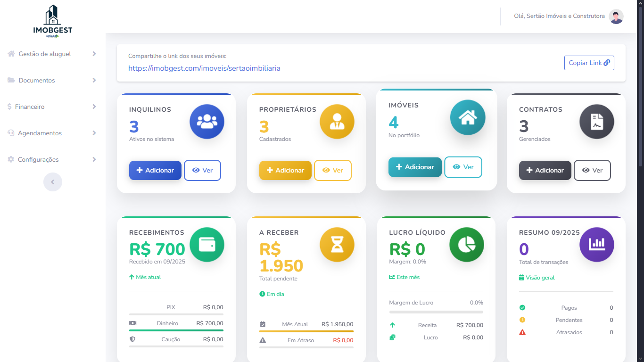
Task: Expand the Gestão de aluguel menu
Action: [x=52, y=54]
